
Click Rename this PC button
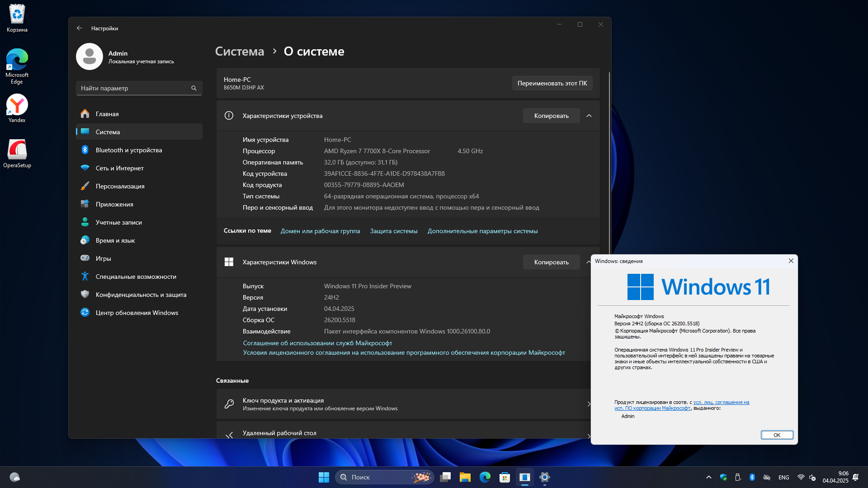point(552,83)
